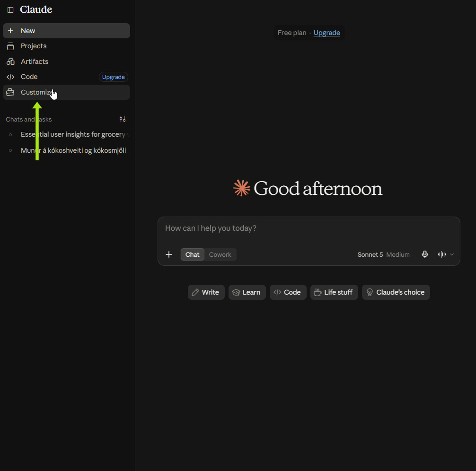Screen dimensions: 476x471
Task: Expand the voice options chevron
Action: point(452,254)
